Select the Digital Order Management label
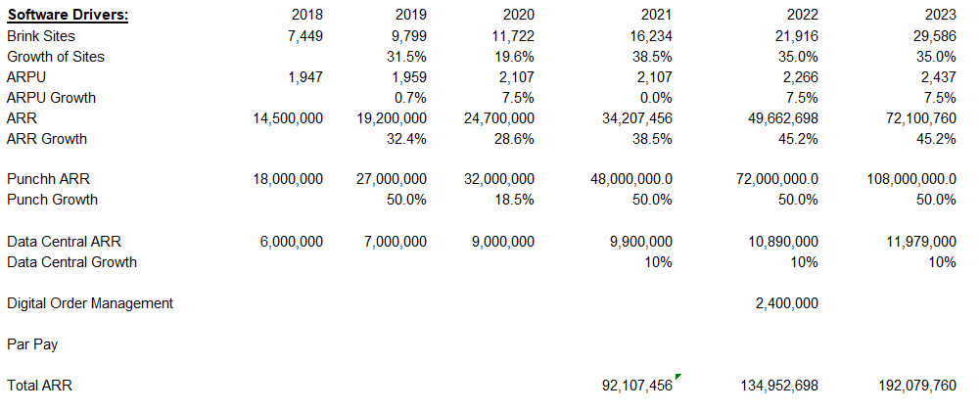Viewport: 980px width, 411px height. coord(90,303)
